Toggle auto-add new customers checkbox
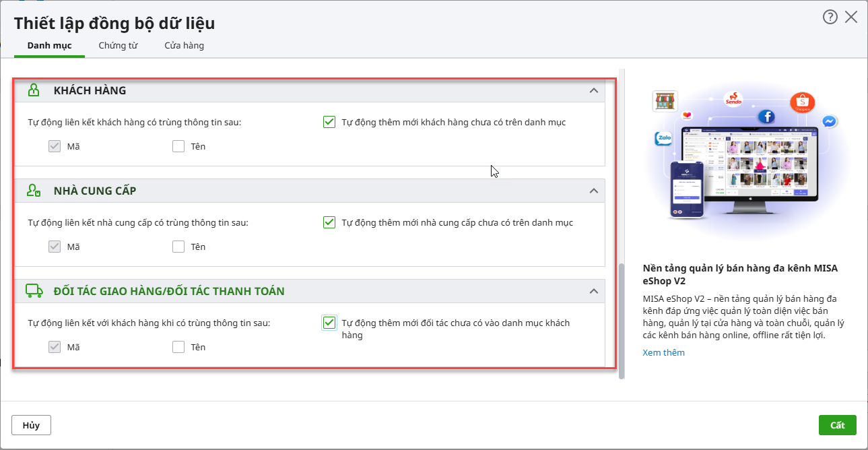This screenshot has height=450, width=868. click(x=329, y=123)
